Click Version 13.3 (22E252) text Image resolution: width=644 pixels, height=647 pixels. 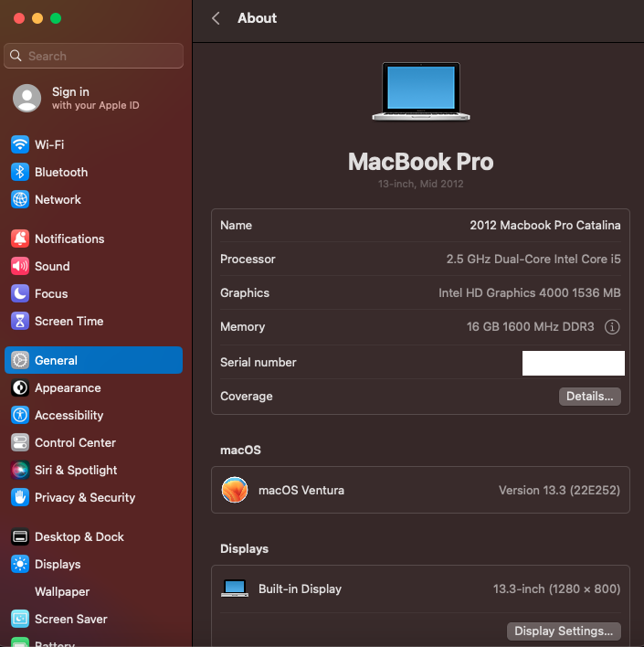coord(559,490)
